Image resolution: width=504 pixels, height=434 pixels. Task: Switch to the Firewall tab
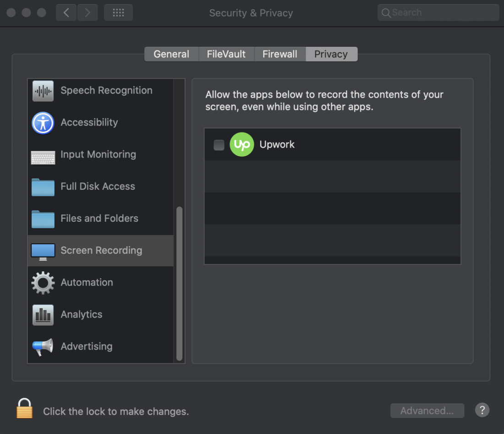[280, 54]
